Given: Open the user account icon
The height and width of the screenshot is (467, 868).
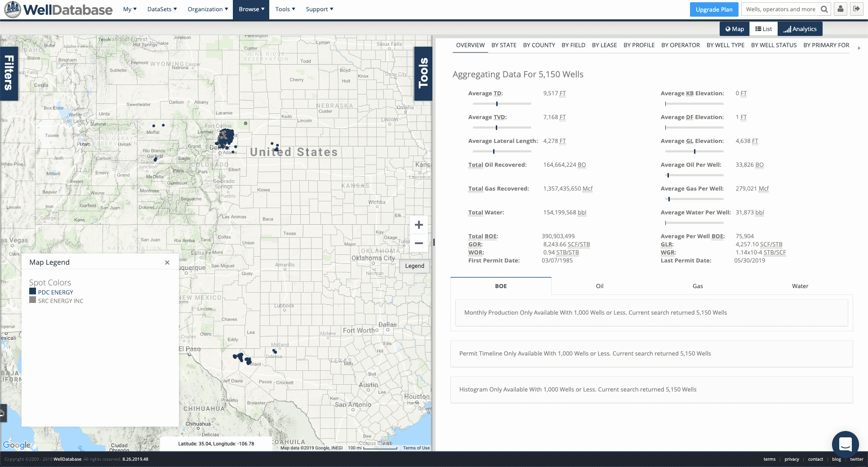Looking at the screenshot, I should (841, 9).
